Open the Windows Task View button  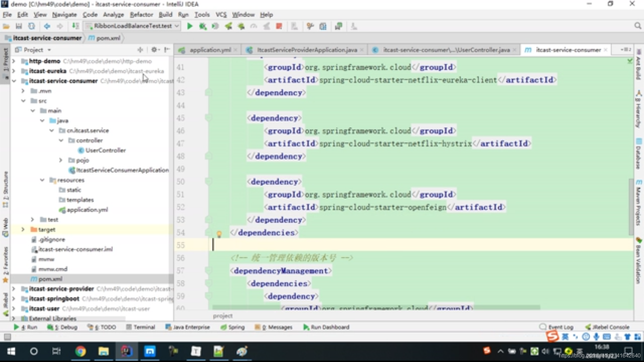click(56, 351)
